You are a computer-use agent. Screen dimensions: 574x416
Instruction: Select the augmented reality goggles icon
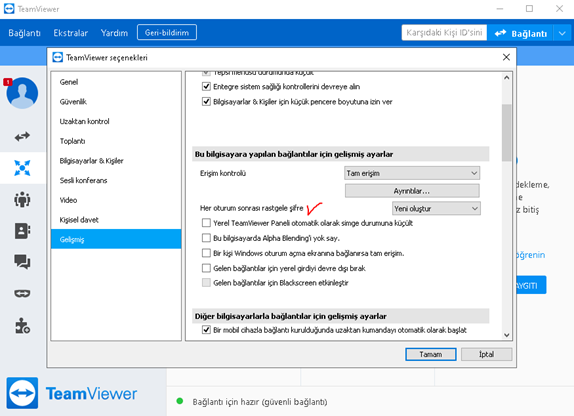coord(22,293)
